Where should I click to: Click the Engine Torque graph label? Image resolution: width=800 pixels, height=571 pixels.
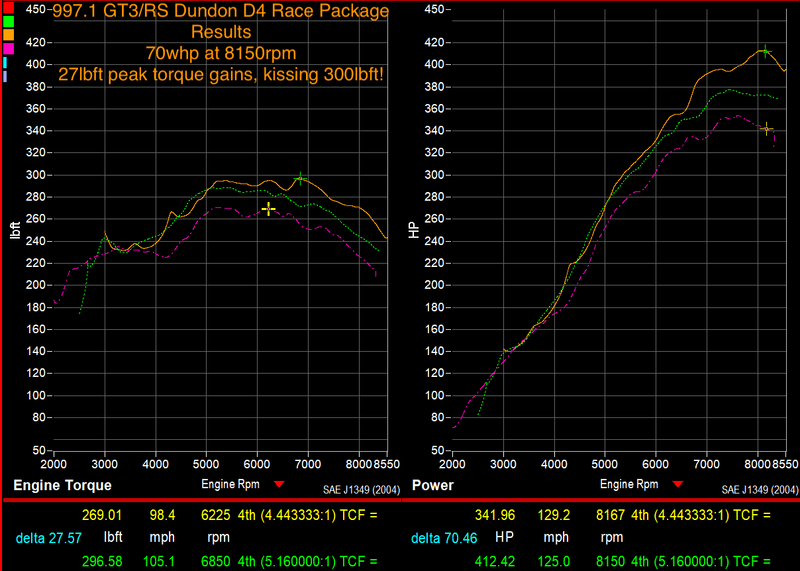click(62, 485)
